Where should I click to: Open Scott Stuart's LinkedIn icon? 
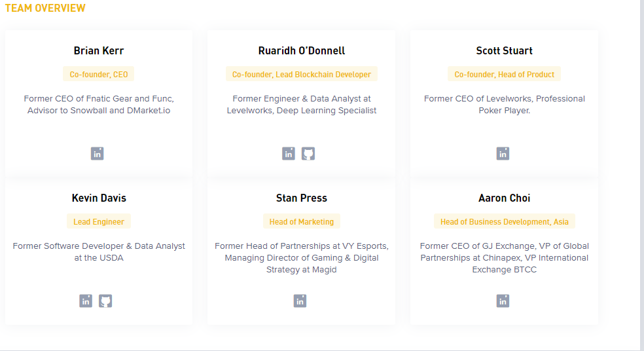[x=503, y=154]
